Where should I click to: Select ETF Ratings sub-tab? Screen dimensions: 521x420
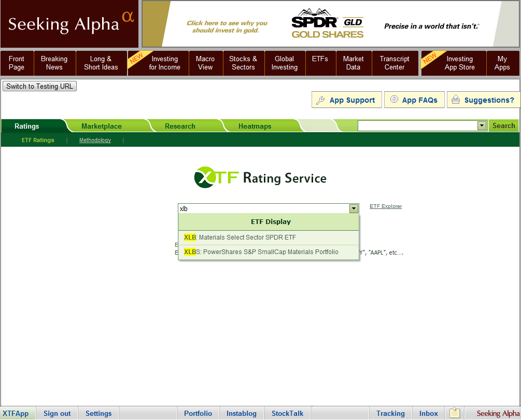point(38,140)
